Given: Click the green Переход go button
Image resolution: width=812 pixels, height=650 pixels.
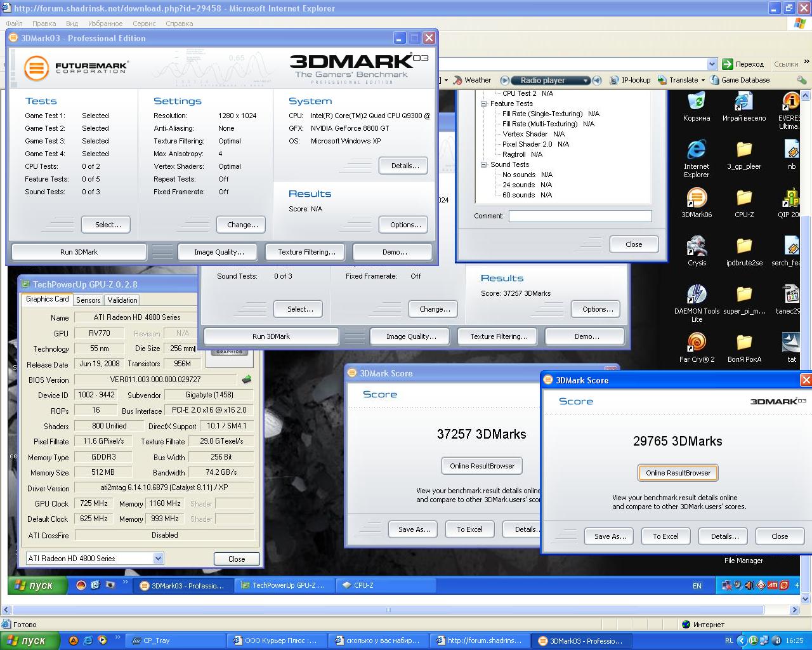Looking at the screenshot, I should (x=744, y=64).
